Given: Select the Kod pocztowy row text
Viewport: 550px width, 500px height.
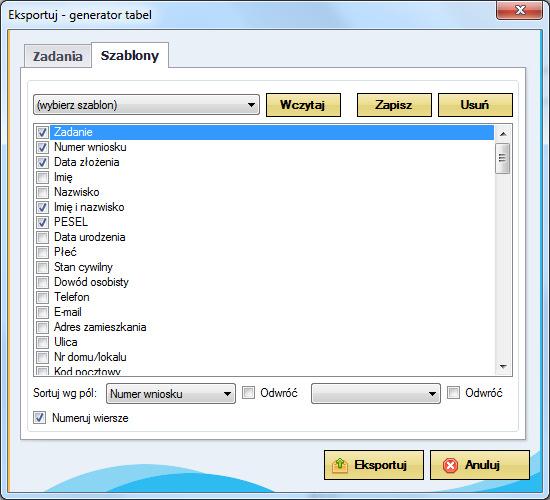Looking at the screenshot, I should (87, 371).
